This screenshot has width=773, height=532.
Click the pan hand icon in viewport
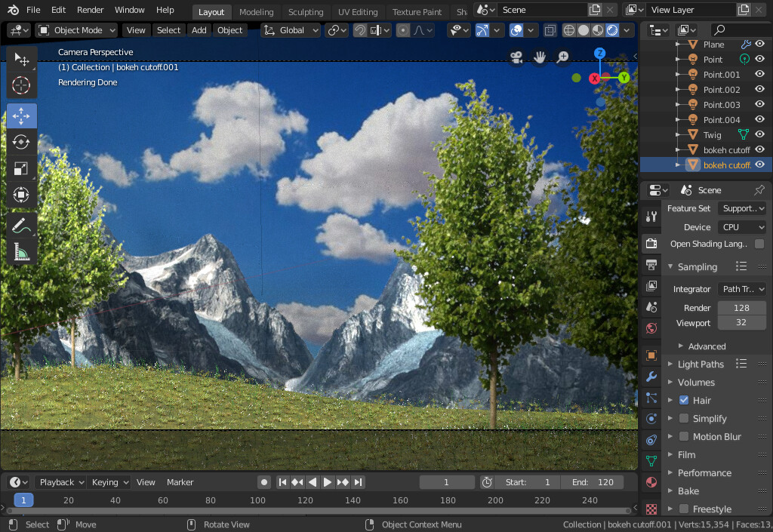tap(540, 57)
